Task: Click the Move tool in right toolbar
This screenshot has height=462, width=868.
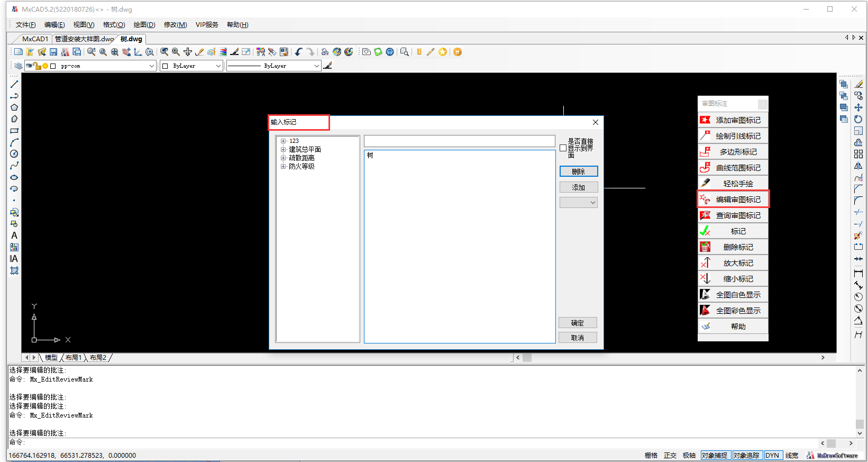Action: pyautogui.click(x=858, y=107)
